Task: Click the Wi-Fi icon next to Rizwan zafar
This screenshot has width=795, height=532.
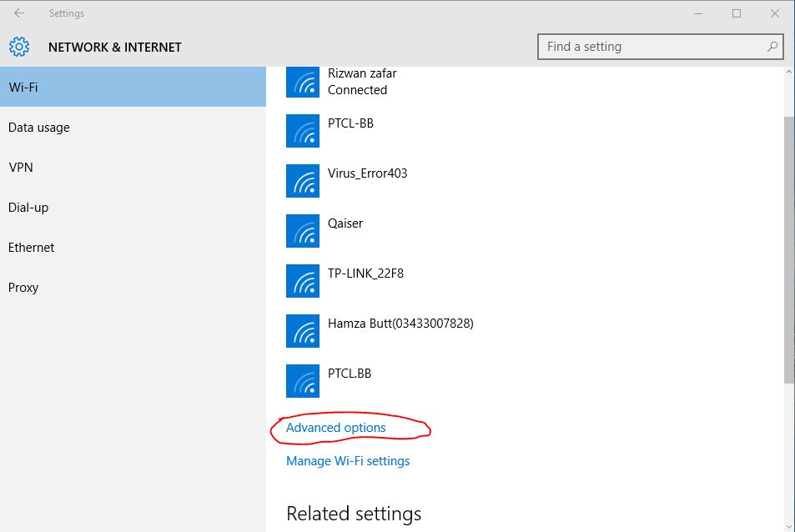Action: [x=303, y=82]
